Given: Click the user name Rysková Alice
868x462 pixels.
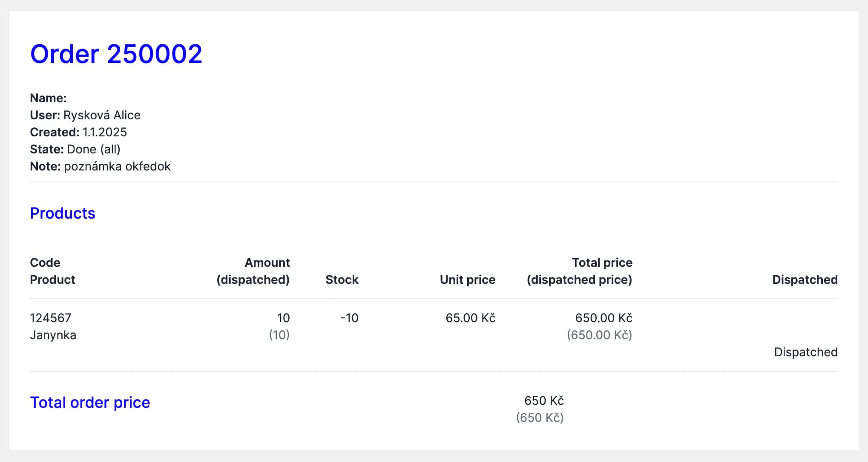Looking at the screenshot, I should tap(102, 115).
